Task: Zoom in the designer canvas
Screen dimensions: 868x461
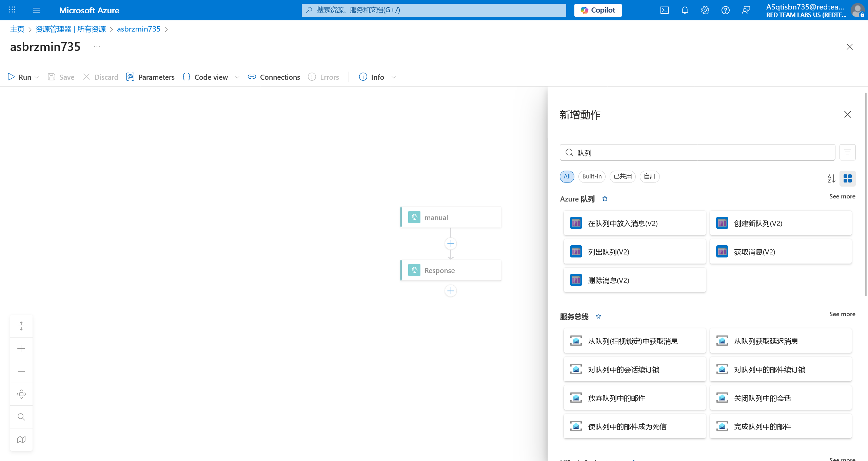Action: click(x=21, y=349)
